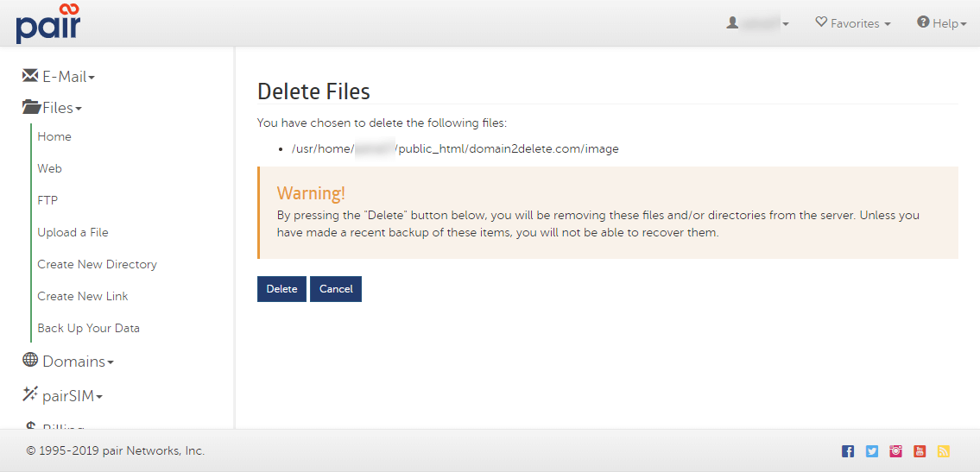Open the Help dropdown menu
980x472 pixels.
point(941,23)
